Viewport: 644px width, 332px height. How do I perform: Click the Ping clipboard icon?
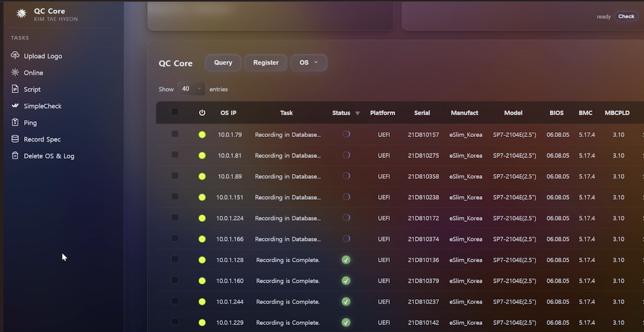[x=15, y=122]
